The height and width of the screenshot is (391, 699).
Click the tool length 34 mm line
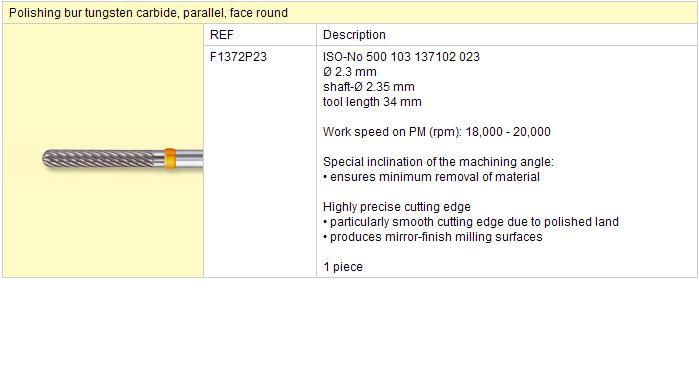pos(372,102)
